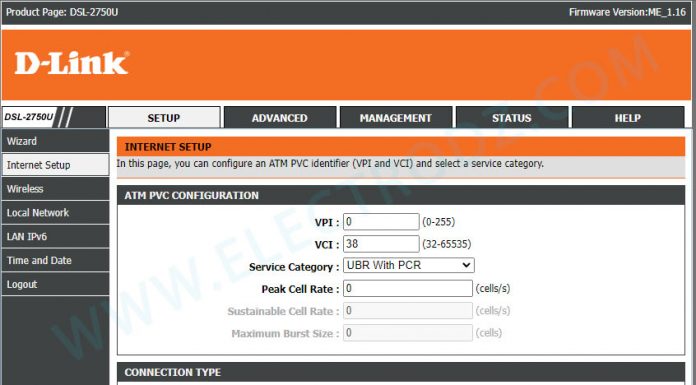Click the disabled Maximum Burst Size field
696x385 pixels.
coord(407,333)
